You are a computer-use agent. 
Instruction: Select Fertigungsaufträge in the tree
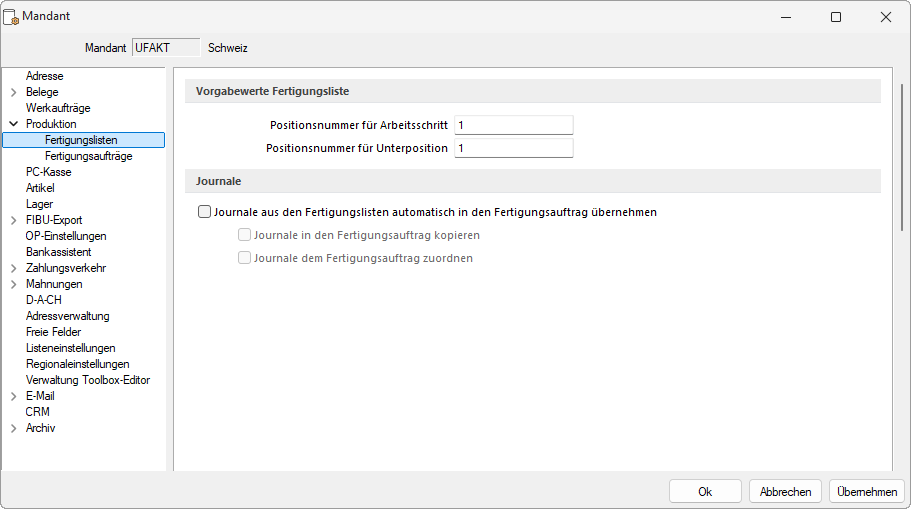[88, 156]
